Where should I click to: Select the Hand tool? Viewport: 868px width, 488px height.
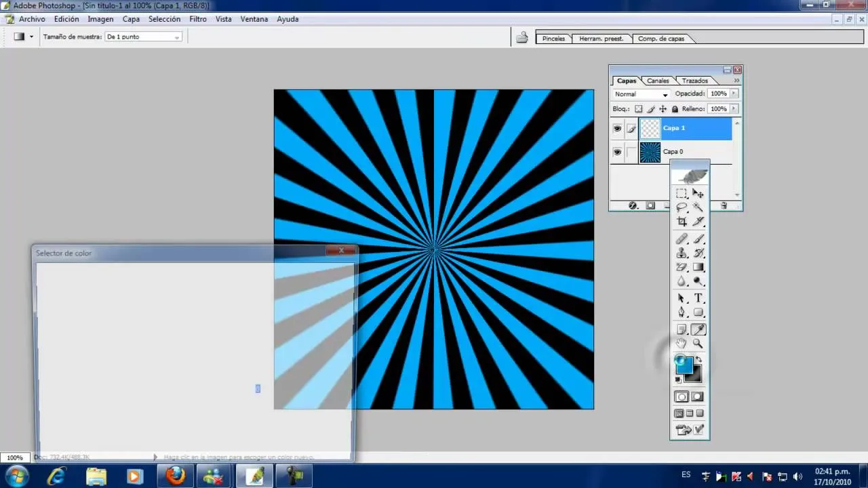pyautogui.click(x=682, y=344)
